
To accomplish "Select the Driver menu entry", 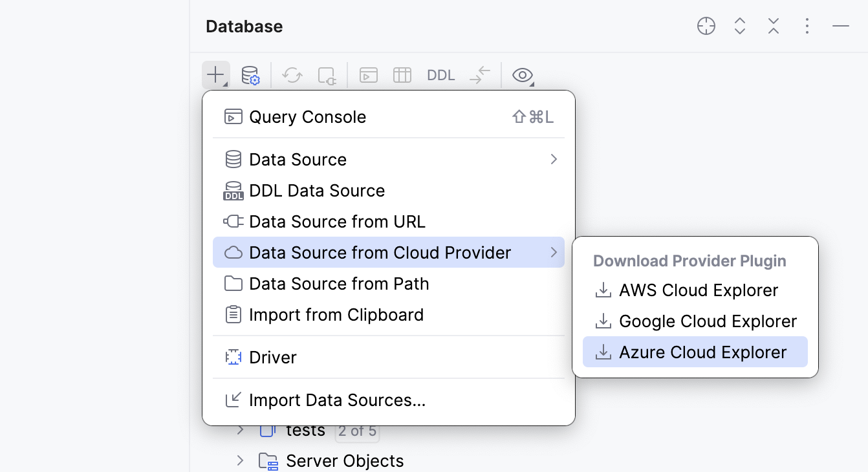I will click(272, 357).
